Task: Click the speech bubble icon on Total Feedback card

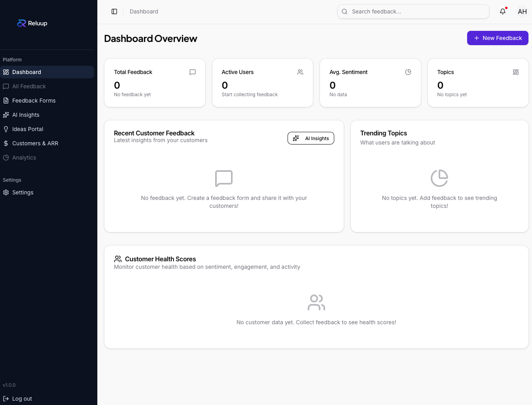Action: [x=193, y=72]
